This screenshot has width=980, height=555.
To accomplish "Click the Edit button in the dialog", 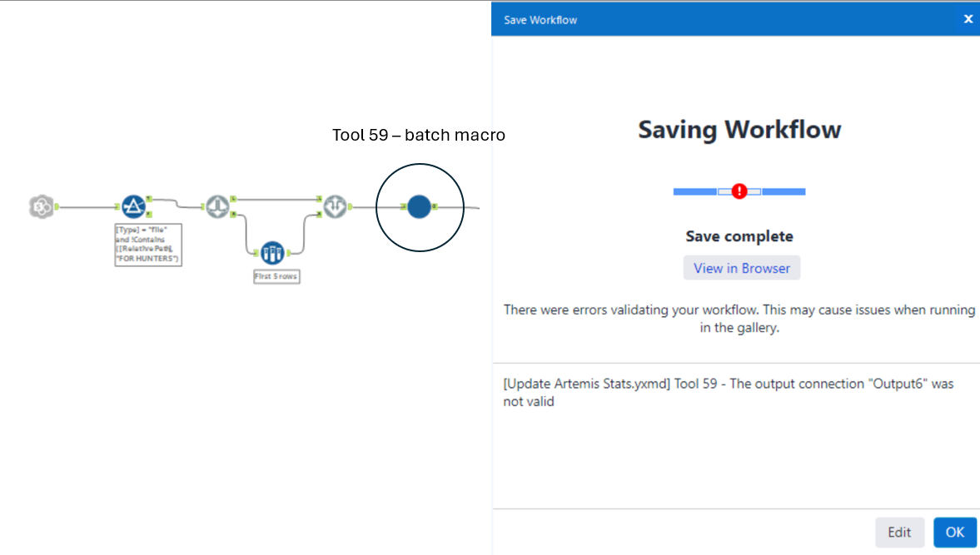I will (x=899, y=532).
